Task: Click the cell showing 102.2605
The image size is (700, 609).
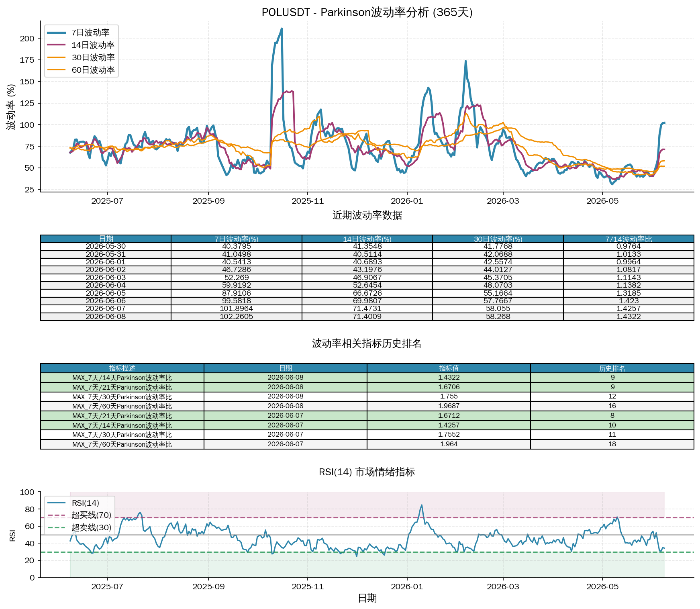Action: coord(237,317)
